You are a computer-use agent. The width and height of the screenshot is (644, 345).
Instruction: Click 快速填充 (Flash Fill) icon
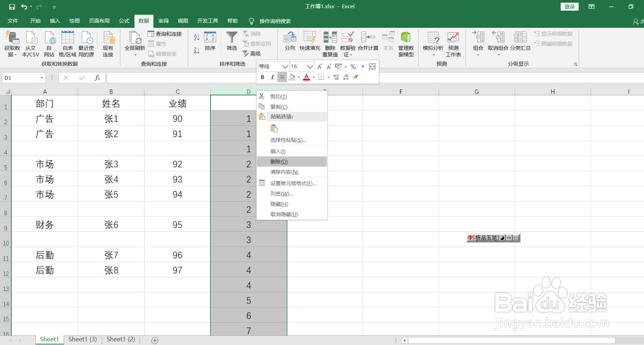click(x=310, y=37)
